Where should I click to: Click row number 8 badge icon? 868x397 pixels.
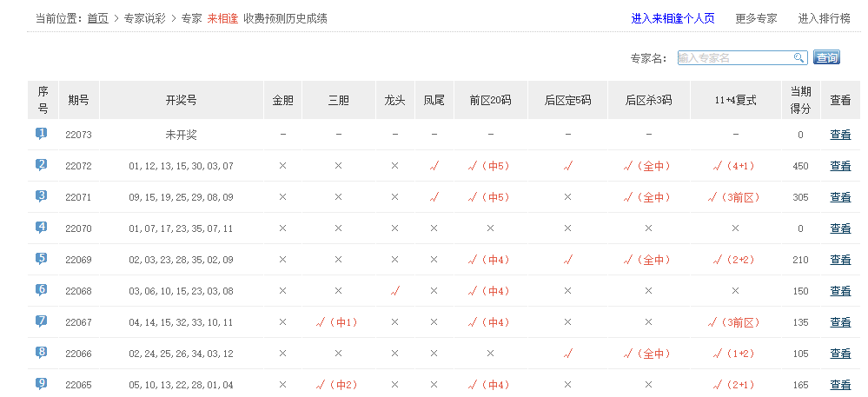[42, 353]
